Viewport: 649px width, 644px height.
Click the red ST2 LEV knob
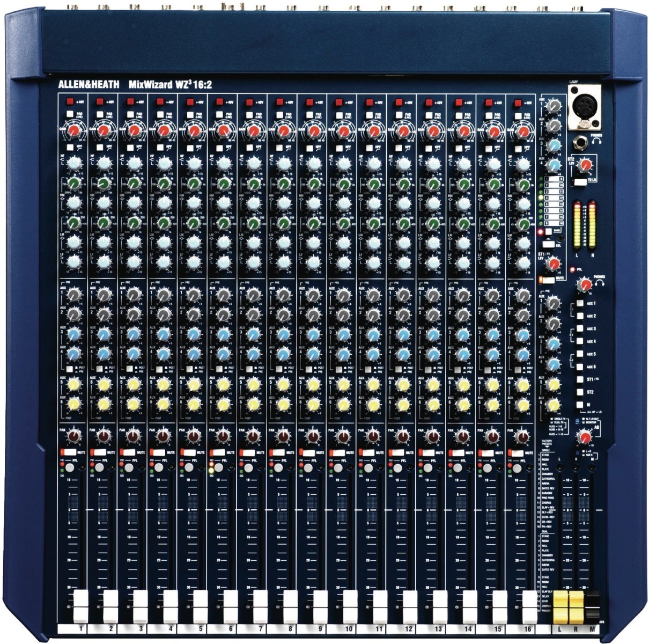point(586,165)
